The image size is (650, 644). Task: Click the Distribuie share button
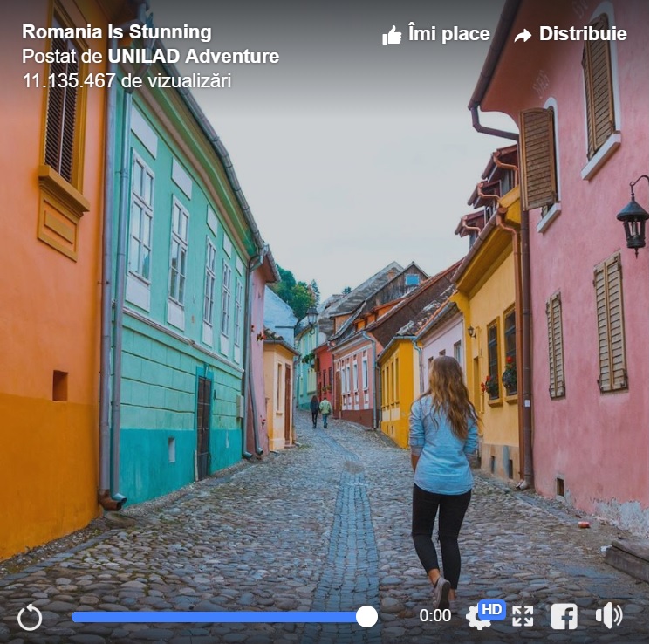571,34
